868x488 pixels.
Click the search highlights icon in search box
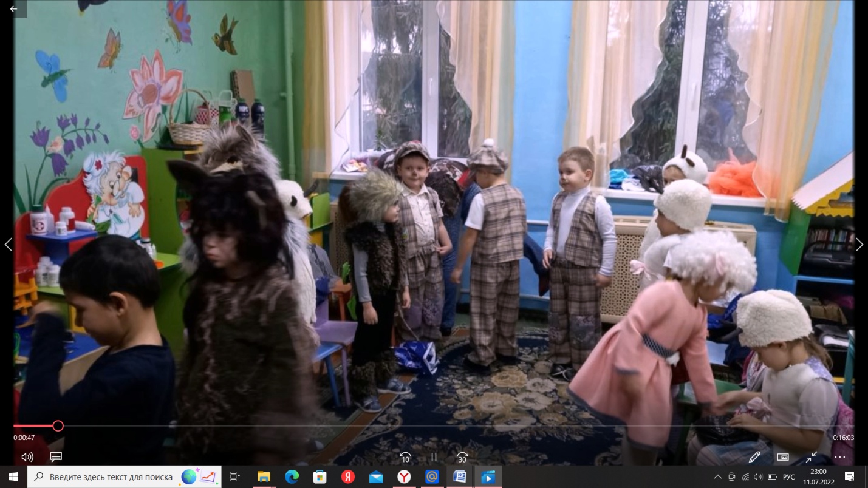(x=199, y=477)
